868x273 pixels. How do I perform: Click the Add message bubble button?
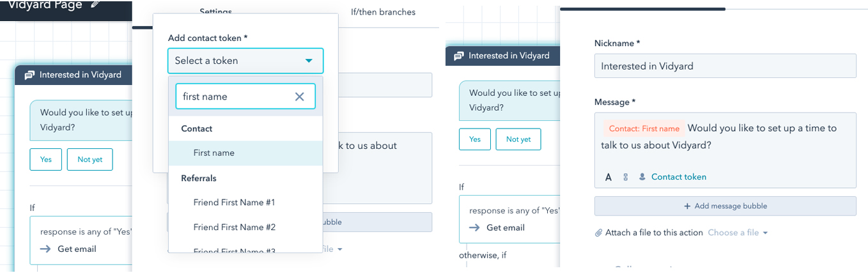coord(725,206)
